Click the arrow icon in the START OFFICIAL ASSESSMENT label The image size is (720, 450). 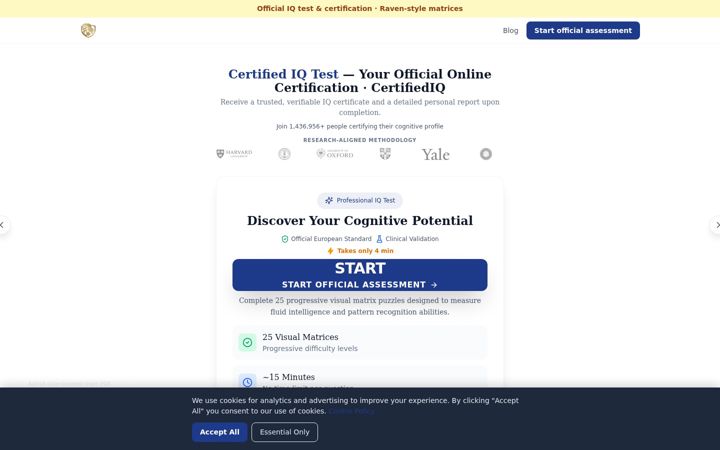(434, 285)
